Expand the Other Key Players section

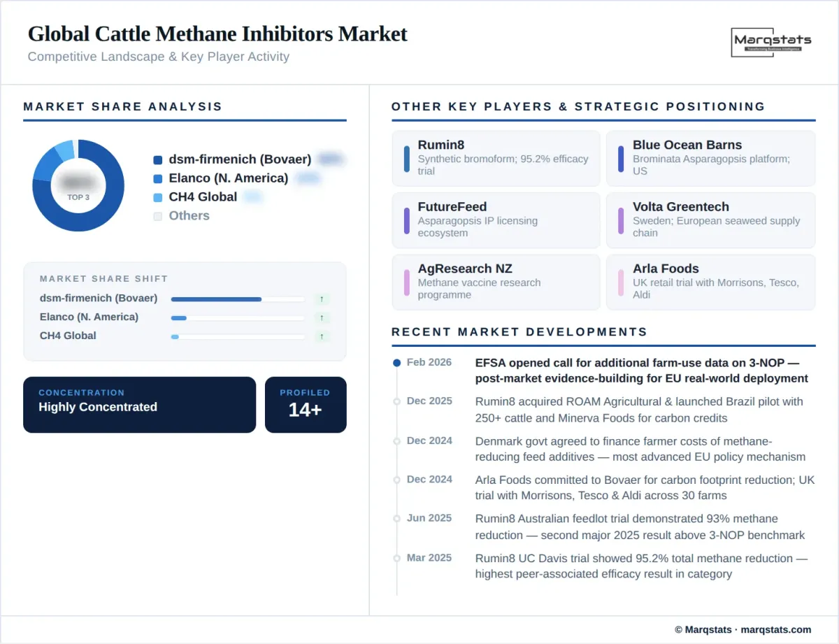pos(578,106)
